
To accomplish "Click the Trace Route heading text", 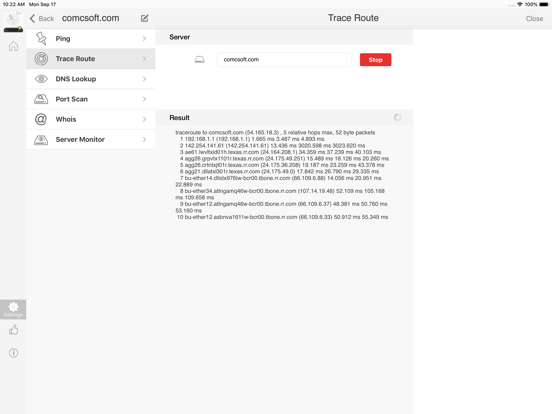I will tap(353, 18).
